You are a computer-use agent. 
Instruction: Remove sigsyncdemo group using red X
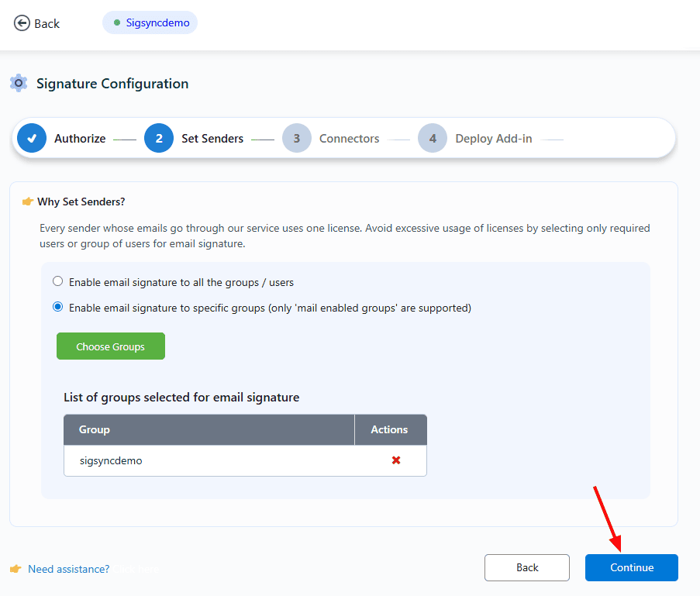coord(395,460)
